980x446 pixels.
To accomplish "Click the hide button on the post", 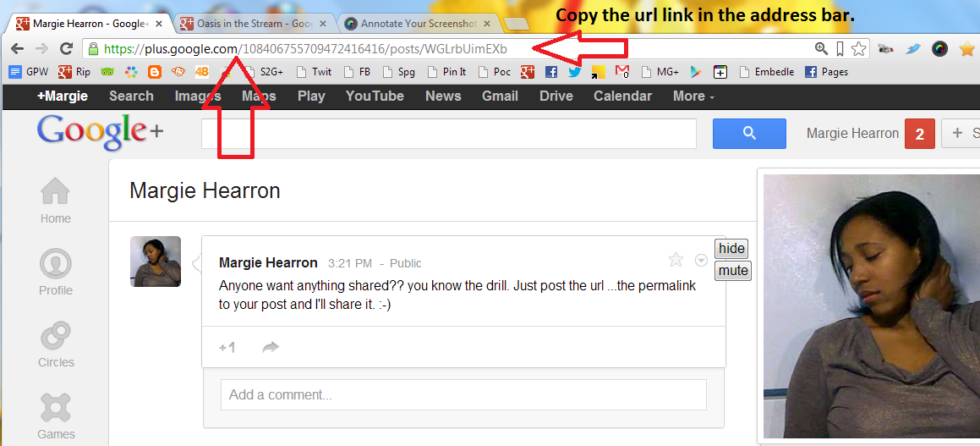I will pos(731,249).
